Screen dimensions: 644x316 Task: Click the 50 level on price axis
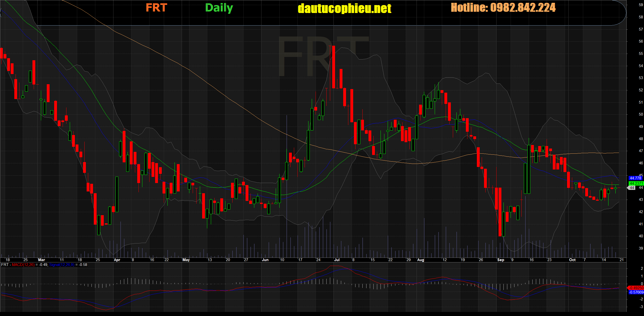coord(641,114)
